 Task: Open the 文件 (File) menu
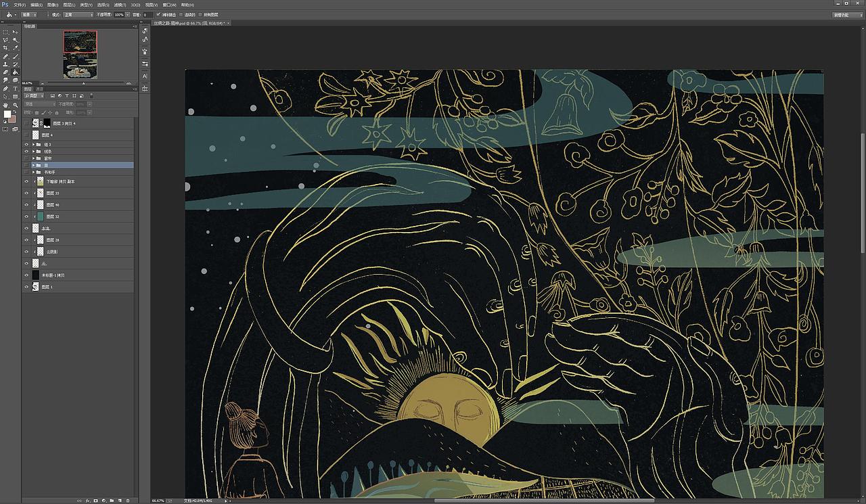(x=20, y=5)
